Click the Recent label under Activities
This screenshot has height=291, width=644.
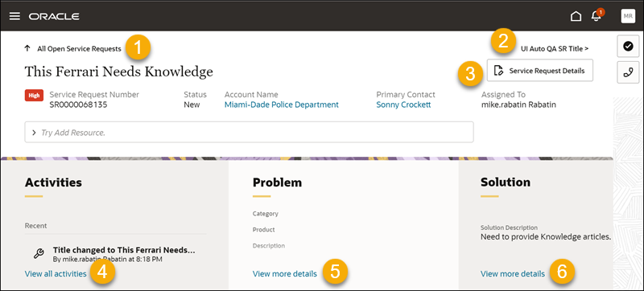[35, 225]
